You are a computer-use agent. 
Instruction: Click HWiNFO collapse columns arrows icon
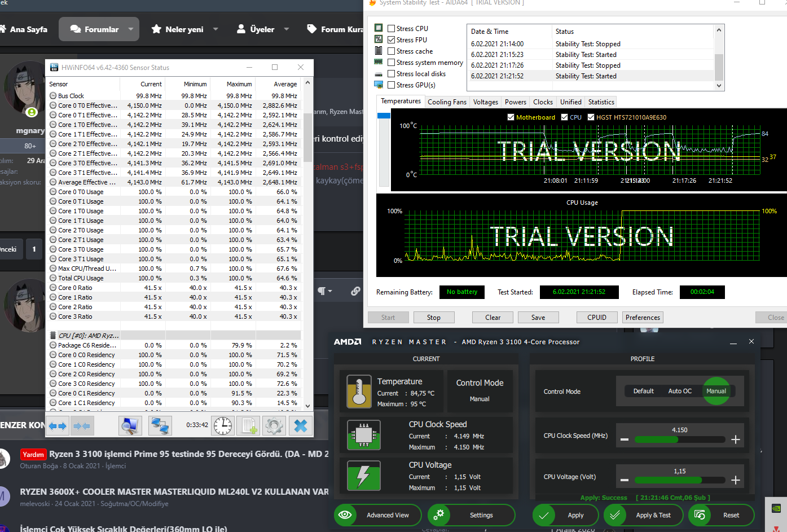[82, 426]
